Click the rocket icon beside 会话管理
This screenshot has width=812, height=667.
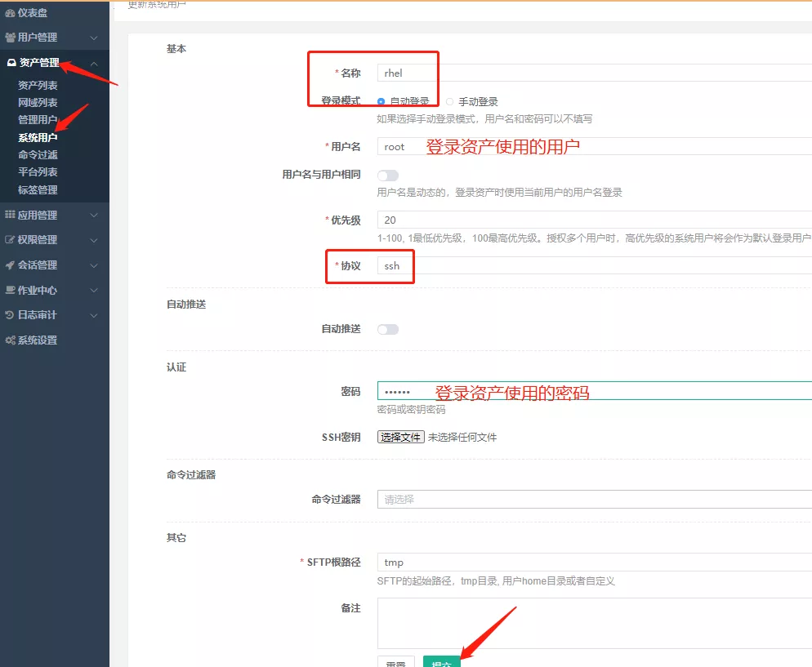click(11, 265)
